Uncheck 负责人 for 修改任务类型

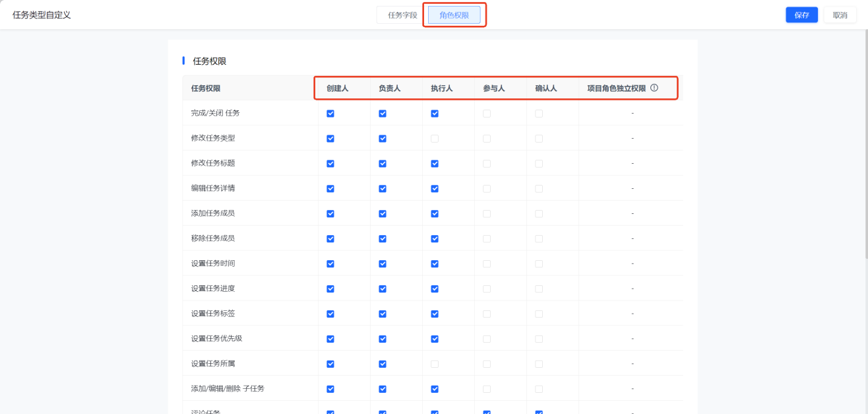tap(383, 139)
